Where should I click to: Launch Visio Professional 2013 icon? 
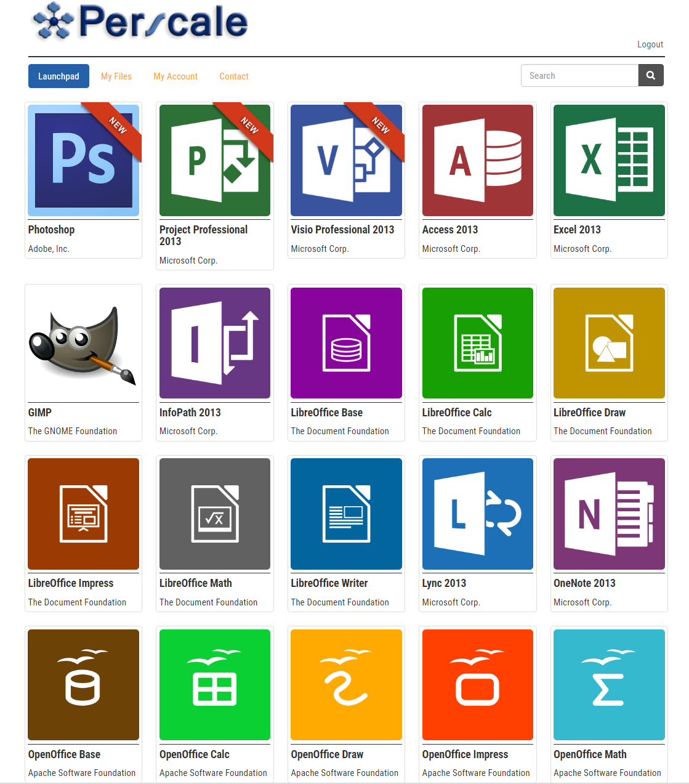coord(346,160)
